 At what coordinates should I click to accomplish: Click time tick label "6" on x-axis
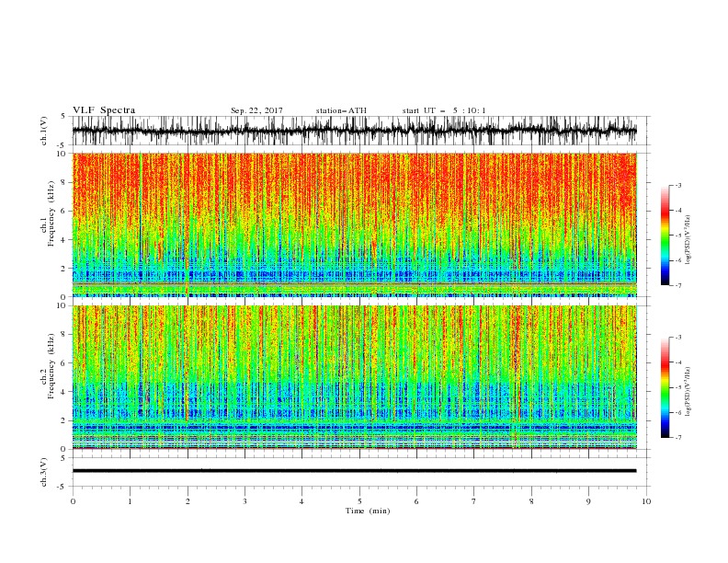(x=416, y=501)
